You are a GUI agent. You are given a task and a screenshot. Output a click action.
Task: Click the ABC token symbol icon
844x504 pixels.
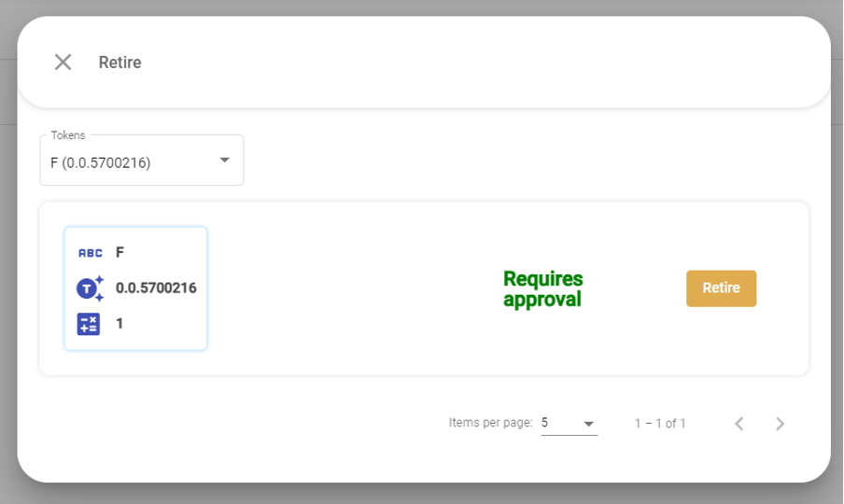click(x=90, y=253)
